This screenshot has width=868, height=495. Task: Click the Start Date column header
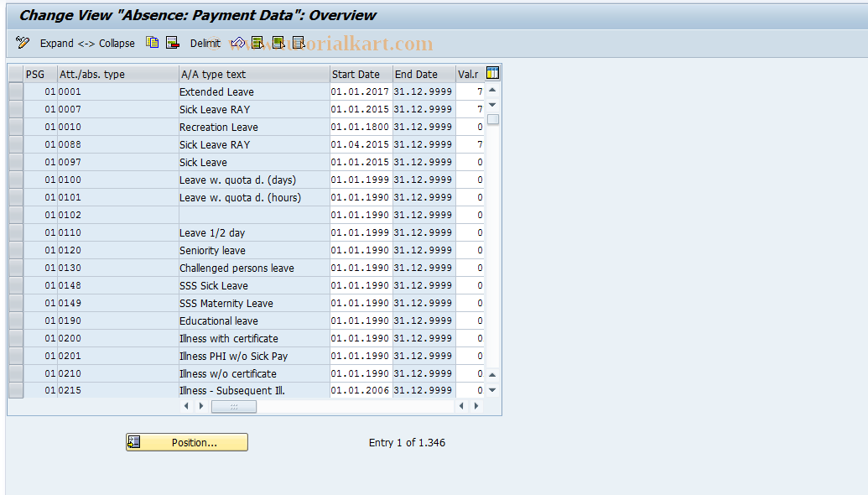point(361,74)
